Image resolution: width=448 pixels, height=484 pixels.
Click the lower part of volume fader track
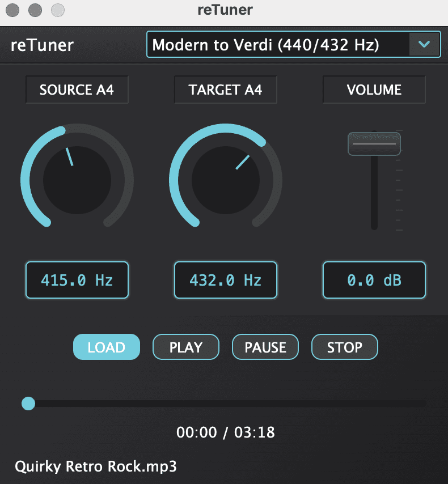tap(374, 210)
